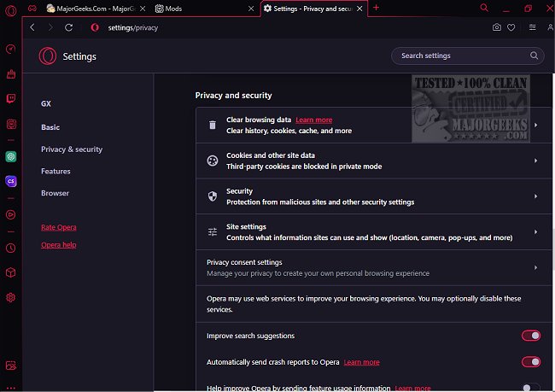Click the Search settings input field

pyautogui.click(x=467, y=56)
